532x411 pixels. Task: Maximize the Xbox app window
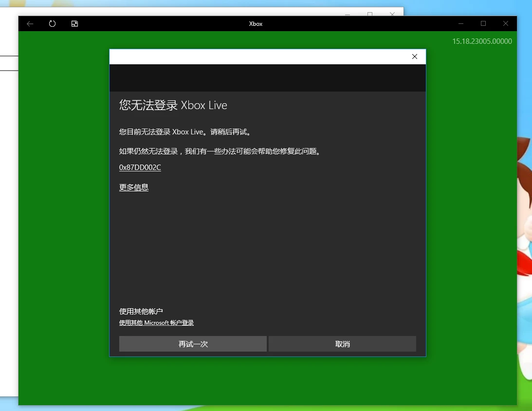(483, 23)
